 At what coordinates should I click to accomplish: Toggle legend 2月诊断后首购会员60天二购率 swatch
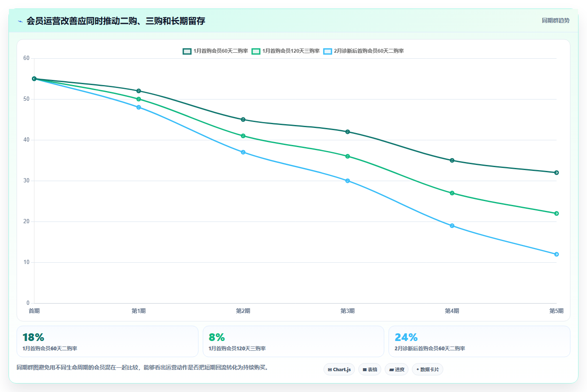pos(327,51)
